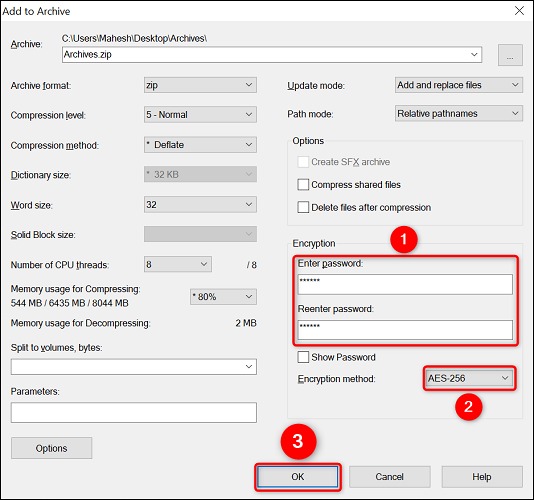Viewport: 534px width, 500px height.
Task: Open the Archive format dropdown
Action: click(x=200, y=85)
